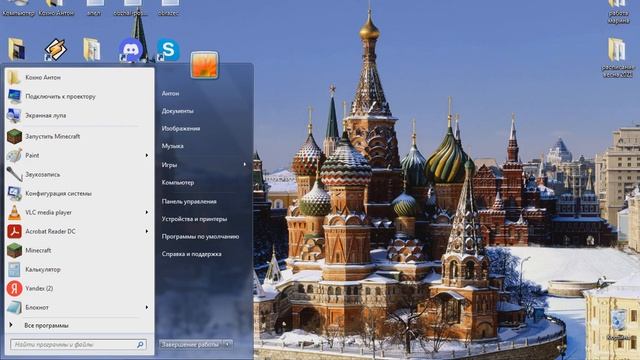640x360 pixels.
Task: Open Программы по умолчанию
Action: tap(200, 236)
